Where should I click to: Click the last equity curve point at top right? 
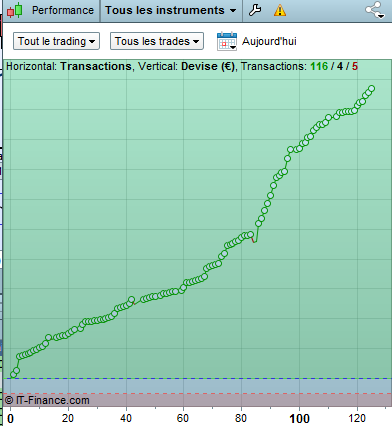pyautogui.click(x=371, y=89)
